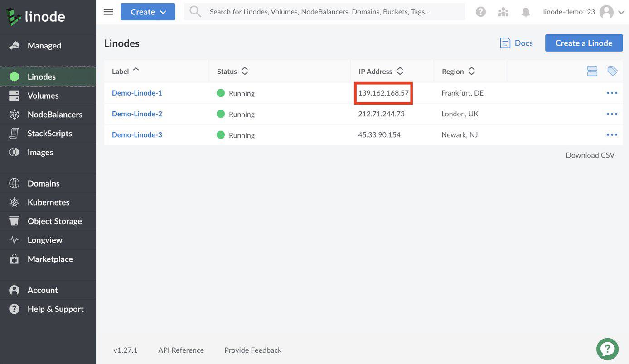The height and width of the screenshot is (364, 629).
Task: Open Volumes in the sidebar
Action: click(x=43, y=96)
